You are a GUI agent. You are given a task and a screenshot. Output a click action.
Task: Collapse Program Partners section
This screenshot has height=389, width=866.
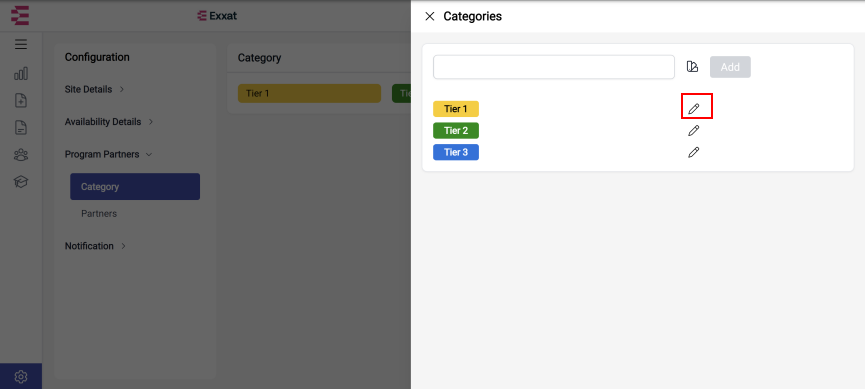coord(108,154)
